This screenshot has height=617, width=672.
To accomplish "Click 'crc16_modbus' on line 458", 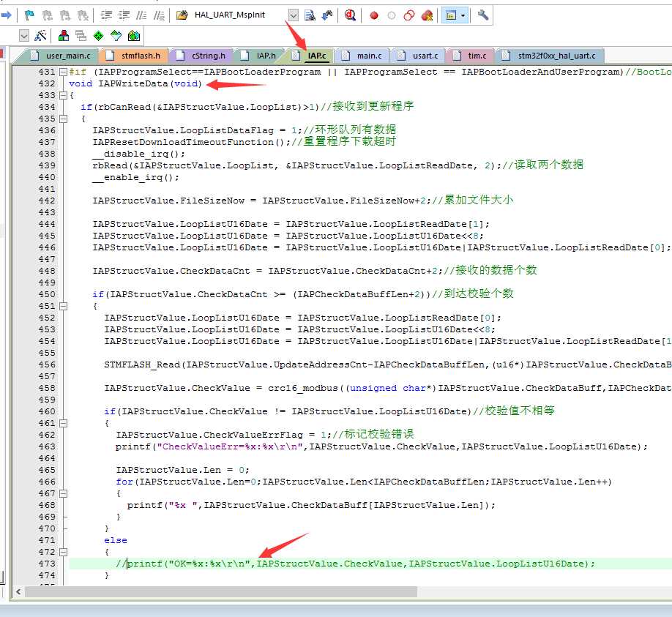I will 303,388.
